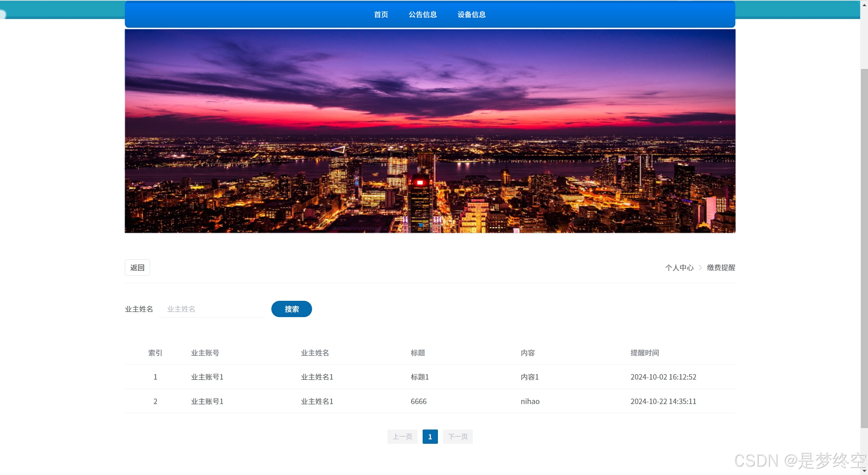The width and height of the screenshot is (868, 475).
Task: Click the 个人中心 breadcrumb link
Action: tap(679, 268)
